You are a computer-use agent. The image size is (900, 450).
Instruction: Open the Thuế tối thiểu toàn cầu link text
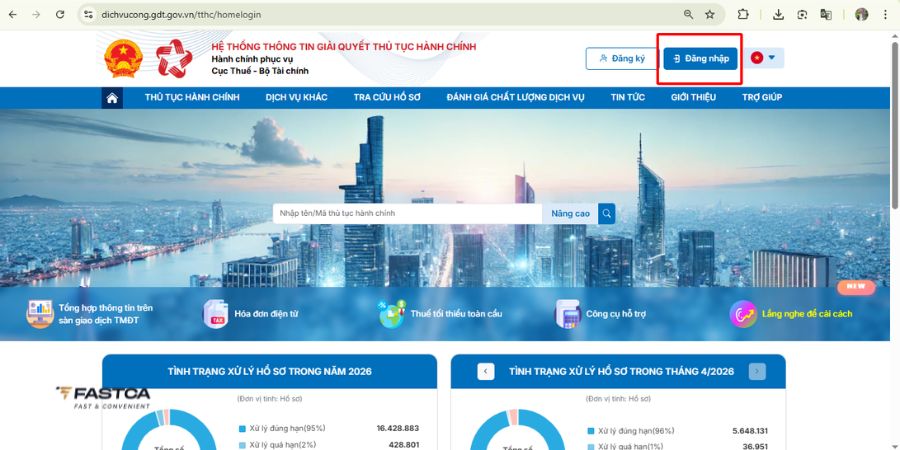[x=456, y=314]
